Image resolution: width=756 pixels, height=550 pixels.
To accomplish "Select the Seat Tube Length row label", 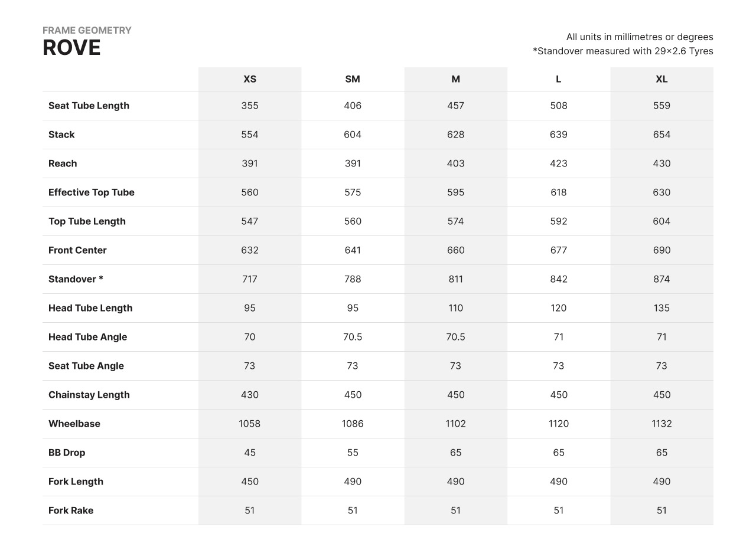I will (89, 106).
